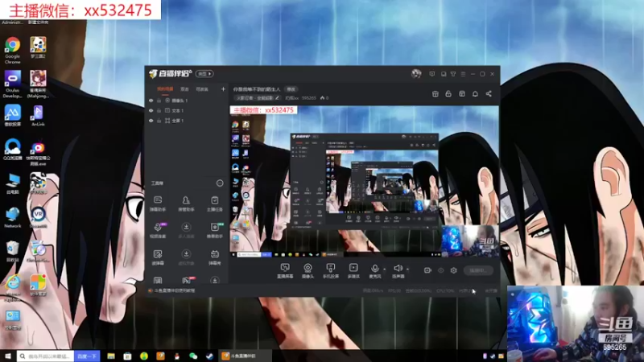The image size is (644, 362).
Task: Open the mini window icon in title bar
Action: click(x=444, y=74)
